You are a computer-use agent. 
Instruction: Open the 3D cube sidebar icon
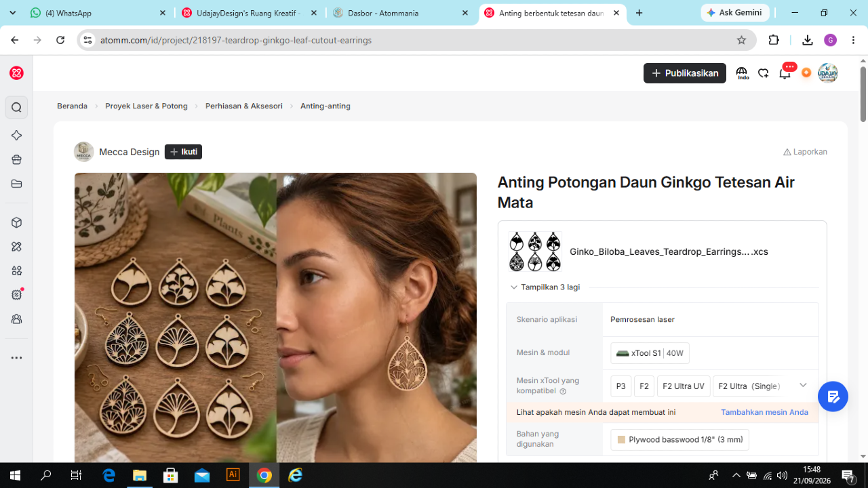click(17, 222)
